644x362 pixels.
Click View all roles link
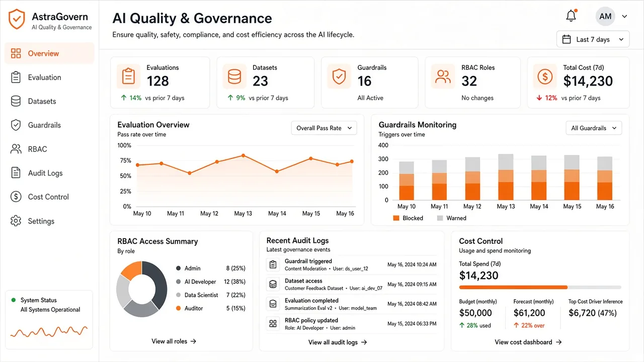(174, 341)
